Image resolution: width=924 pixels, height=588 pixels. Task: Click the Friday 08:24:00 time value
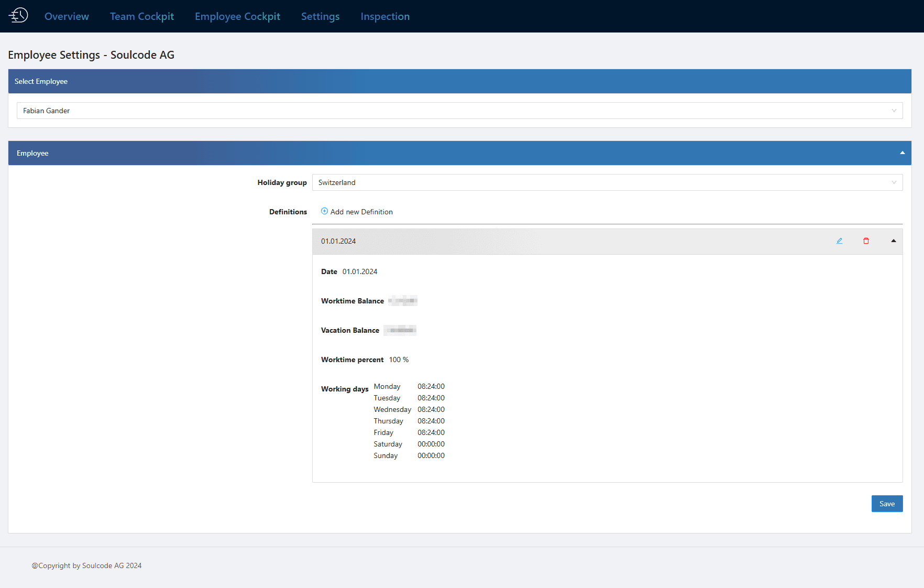click(x=431, y=432)
